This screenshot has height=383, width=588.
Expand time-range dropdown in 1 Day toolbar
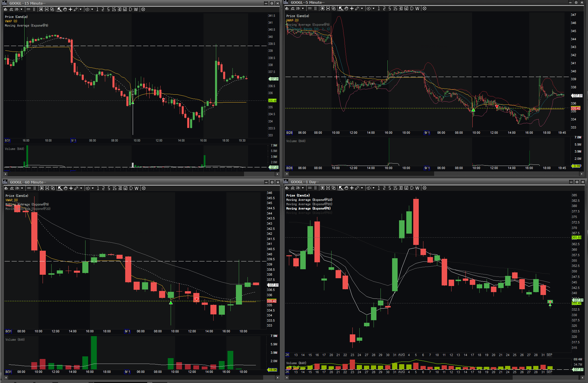point(374,188)
